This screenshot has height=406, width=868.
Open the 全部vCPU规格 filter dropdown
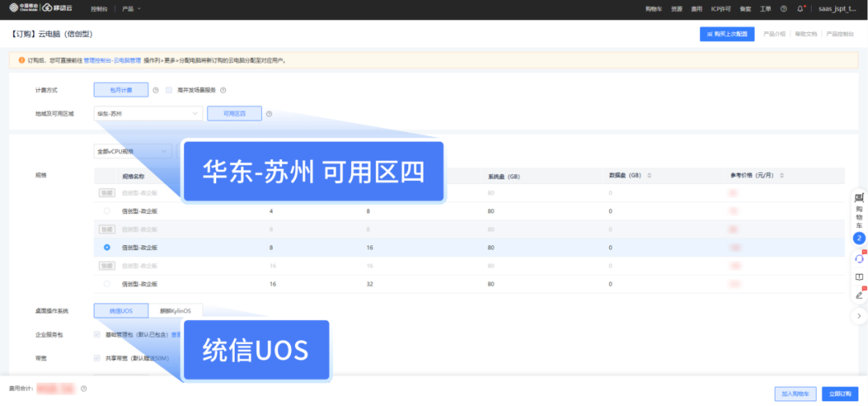point(133,151)
